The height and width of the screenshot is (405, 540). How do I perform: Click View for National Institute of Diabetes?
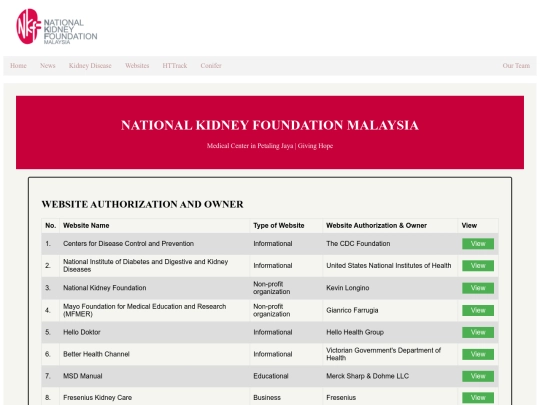[478, 266]
